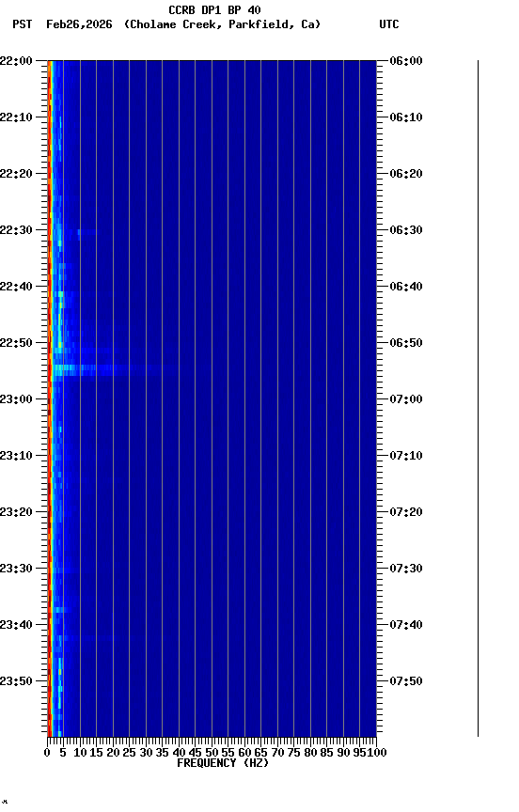Click the 23:00 PST time label
This screenshot has width=519, height=812.
16,399
